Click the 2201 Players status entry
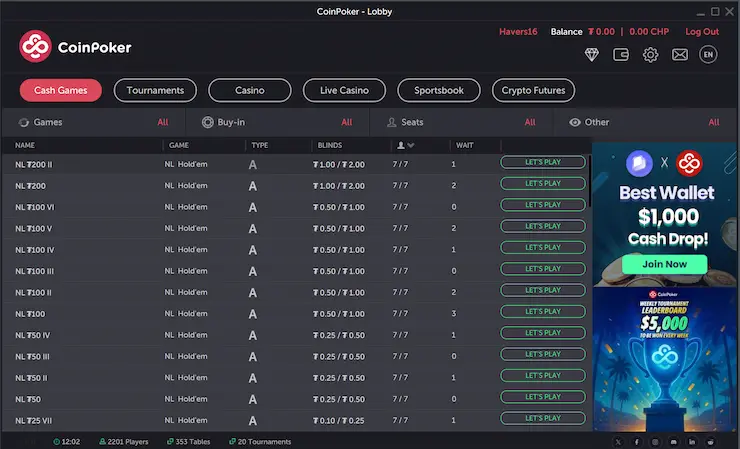The height and width of the screenshot is (449, 740). (124, 442)
